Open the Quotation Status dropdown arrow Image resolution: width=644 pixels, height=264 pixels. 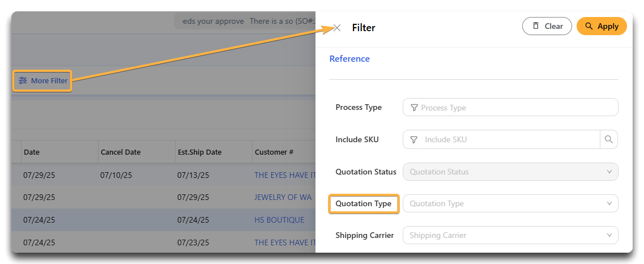coord(609,172)
